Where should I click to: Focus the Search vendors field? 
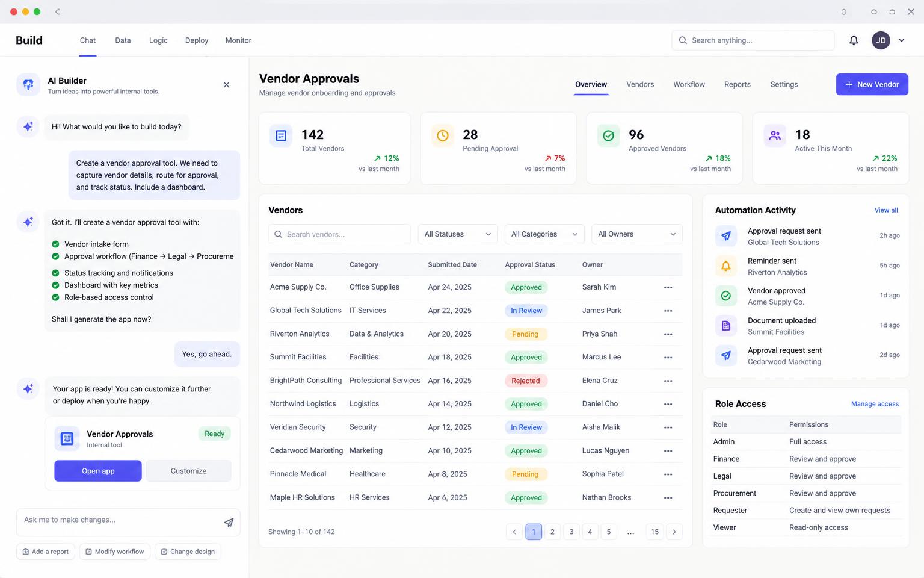(339, 234)
